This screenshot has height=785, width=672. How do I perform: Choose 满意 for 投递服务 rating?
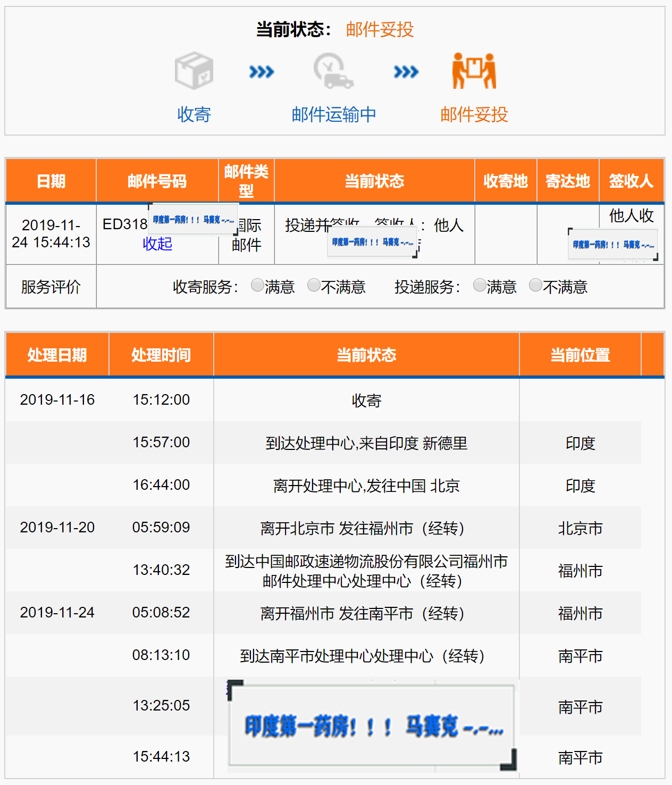tap(480, 286)
